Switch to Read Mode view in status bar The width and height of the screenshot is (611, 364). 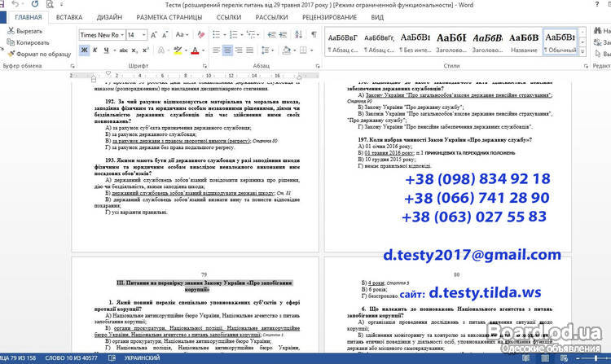(x=525, y=357)
